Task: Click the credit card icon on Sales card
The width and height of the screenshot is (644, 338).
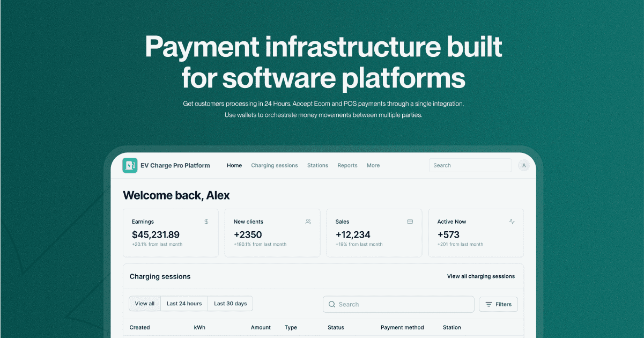Action: [x=410, y=221]
